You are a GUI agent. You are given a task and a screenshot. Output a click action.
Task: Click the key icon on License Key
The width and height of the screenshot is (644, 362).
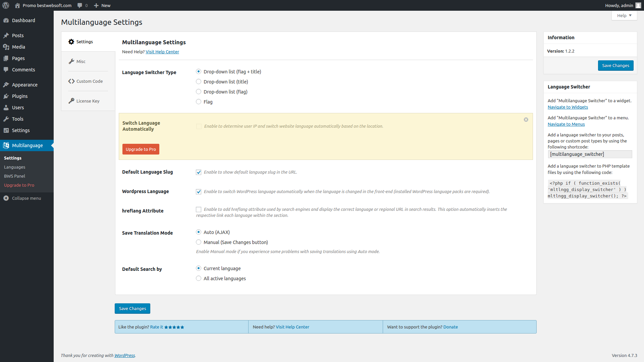pyautogui.click(x=71, y=101)
